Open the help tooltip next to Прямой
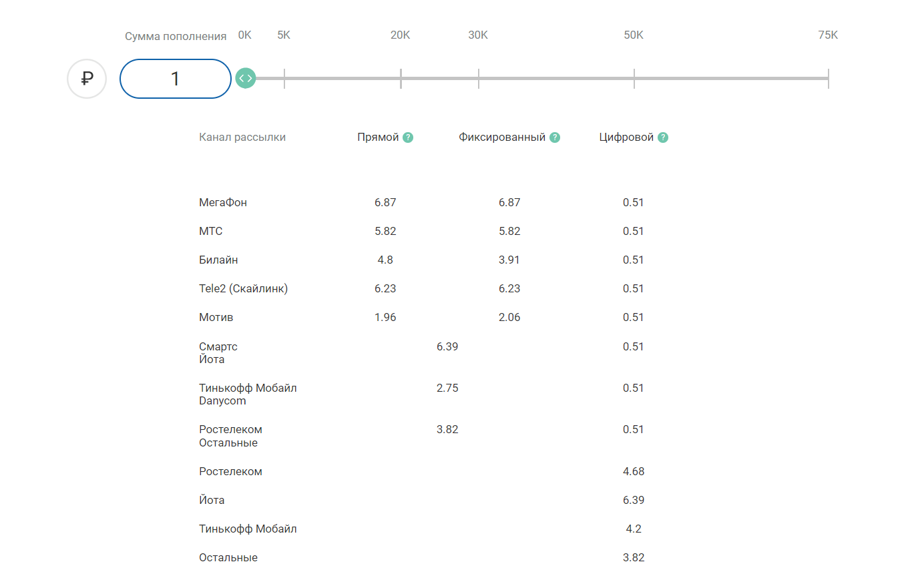Viewport: 904px width, 588px height. [408, 137]
